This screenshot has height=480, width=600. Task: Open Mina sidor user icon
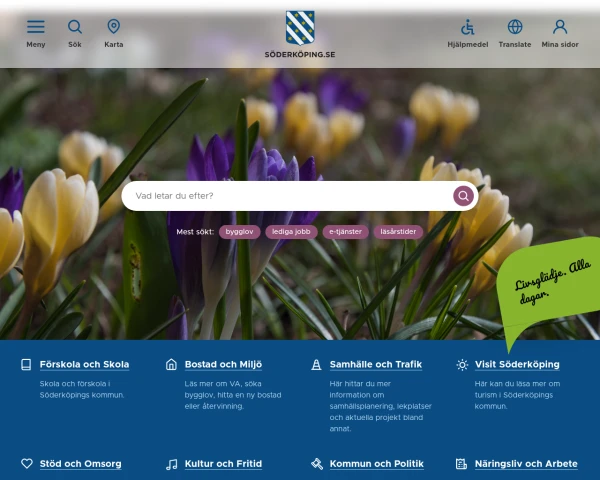[x=560, y=27]
